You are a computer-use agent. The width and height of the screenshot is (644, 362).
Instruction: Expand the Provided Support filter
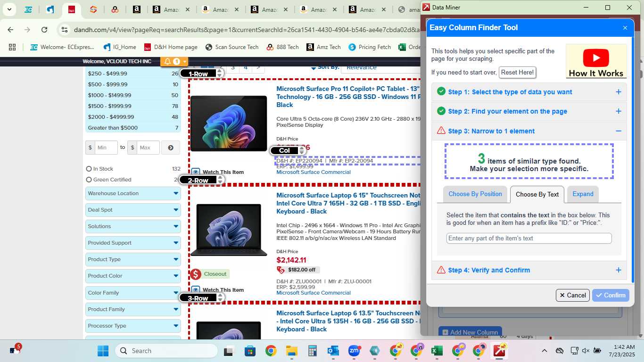133,243
